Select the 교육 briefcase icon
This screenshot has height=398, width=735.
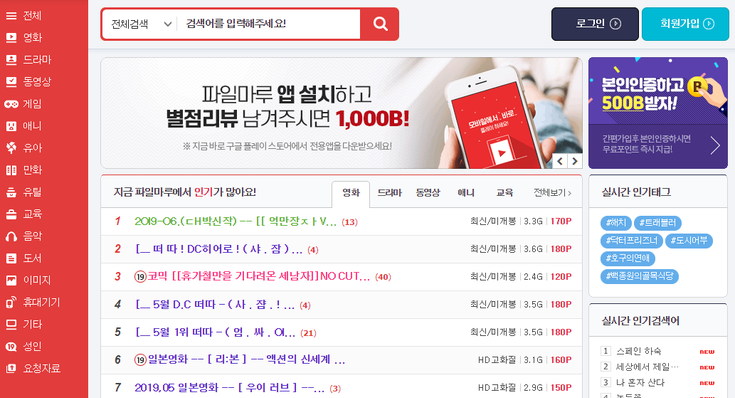[x=11, y=214]
